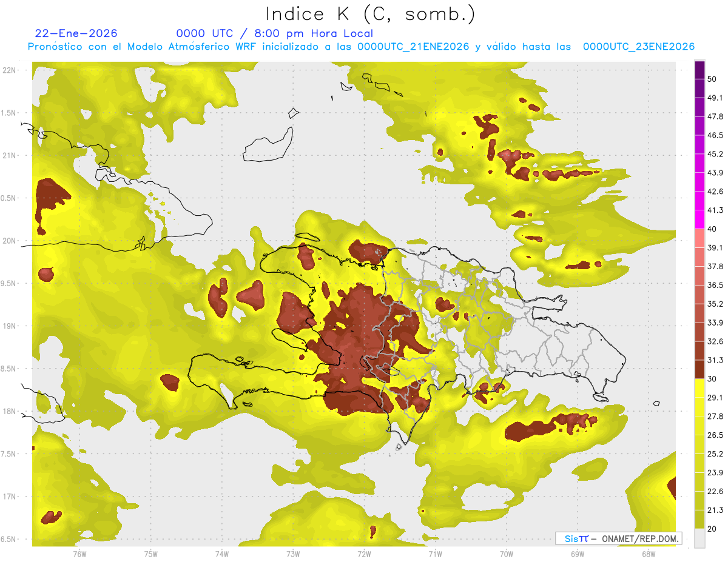Click the "73W" longitude label
The height and width of the screenshot is (562, 728).
tap(293, 554)
